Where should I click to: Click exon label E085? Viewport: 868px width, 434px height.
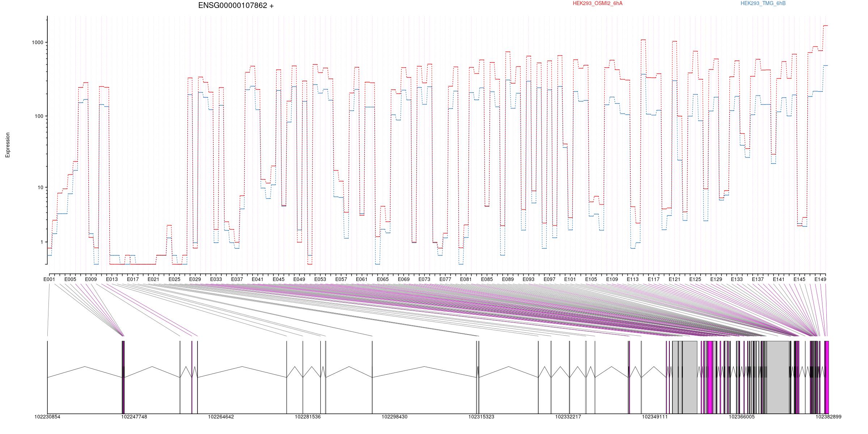pyautogui.click(x=487, y=280)
